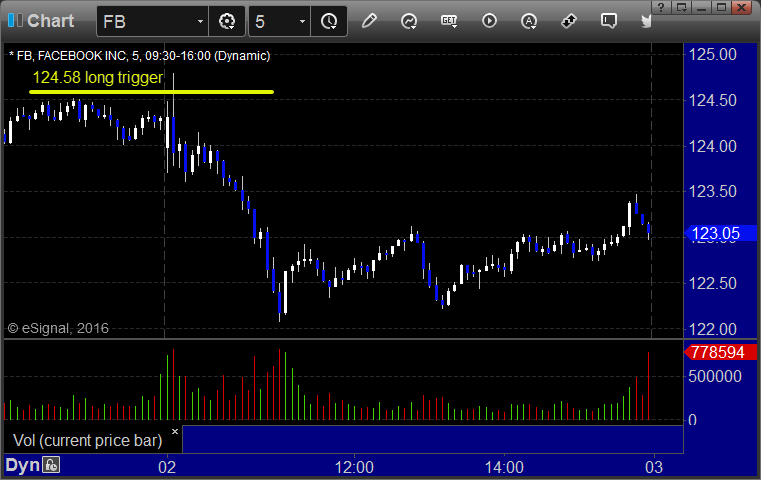The image size is (761, 480).
Task: Click the trade pin diamond icon
Action: (569, 21)
